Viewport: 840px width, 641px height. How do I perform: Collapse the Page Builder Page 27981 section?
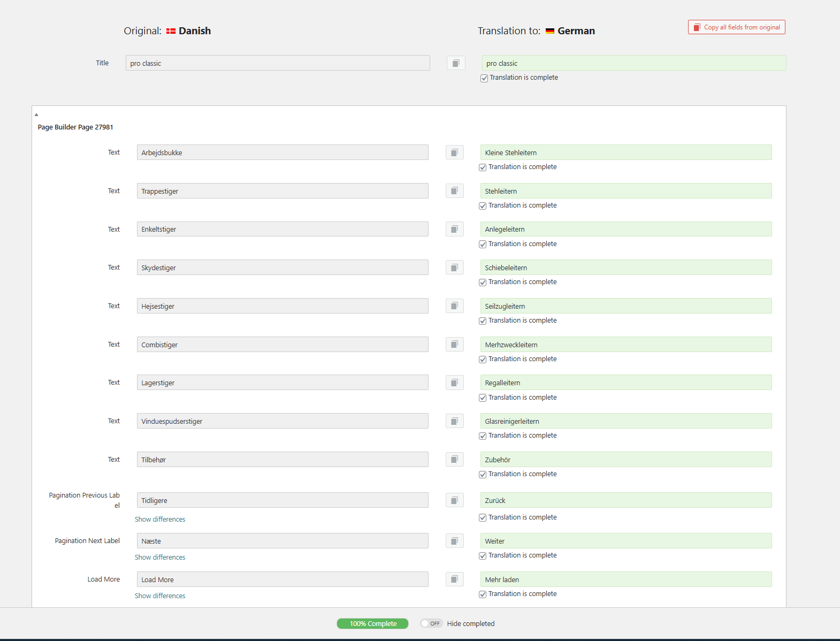tap(36, 115)
